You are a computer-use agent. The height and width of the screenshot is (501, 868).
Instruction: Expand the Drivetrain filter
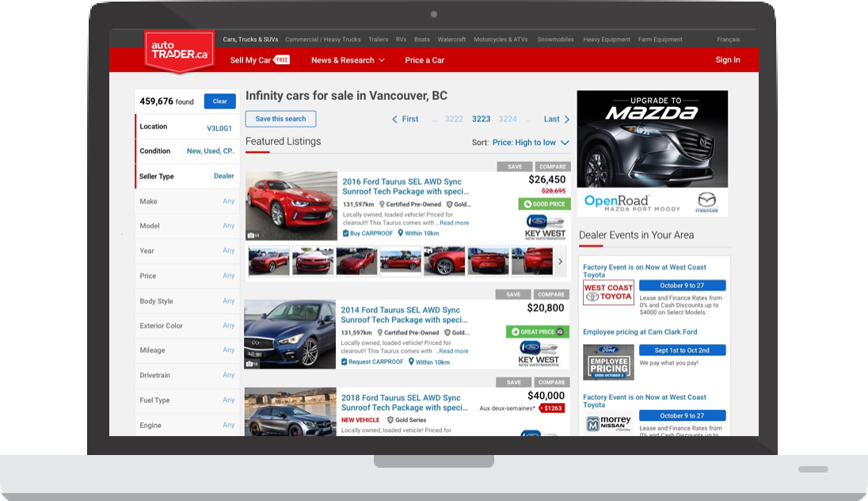tap(187, 375)
